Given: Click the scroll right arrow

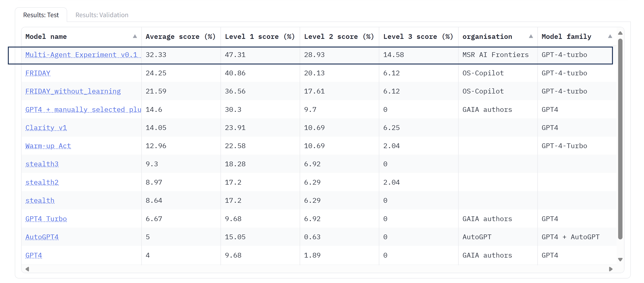Looking at the screenshot, I should (611, 269).
